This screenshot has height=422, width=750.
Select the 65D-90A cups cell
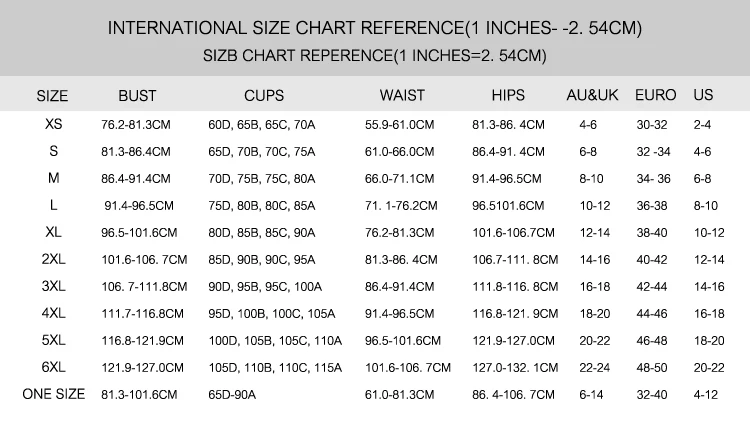232,395
